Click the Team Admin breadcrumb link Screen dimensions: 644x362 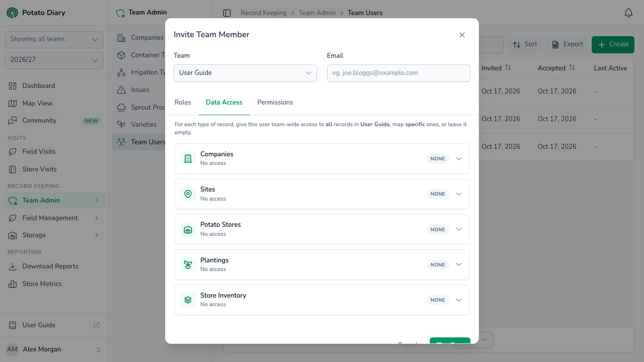[317, 13]
